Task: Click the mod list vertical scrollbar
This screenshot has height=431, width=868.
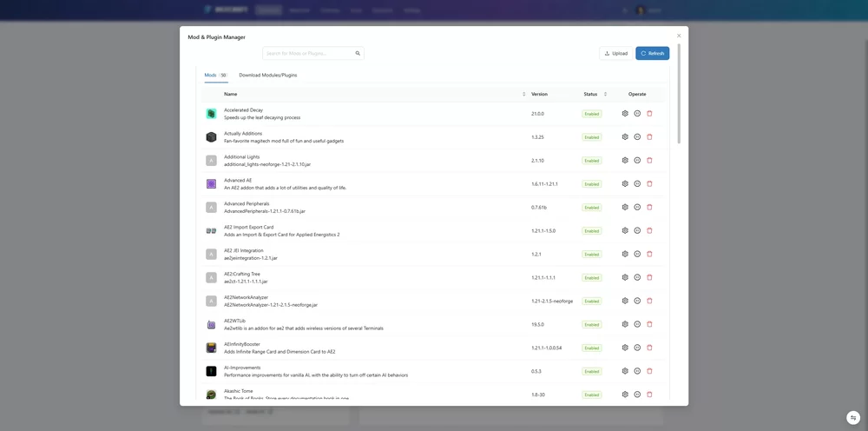Action: click(x=679, y=94)
